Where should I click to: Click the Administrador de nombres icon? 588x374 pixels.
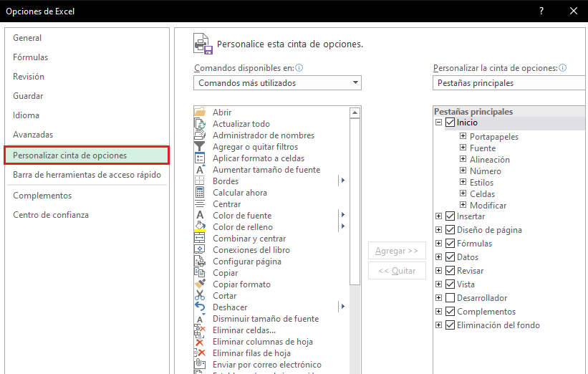(x=200, y=135)
